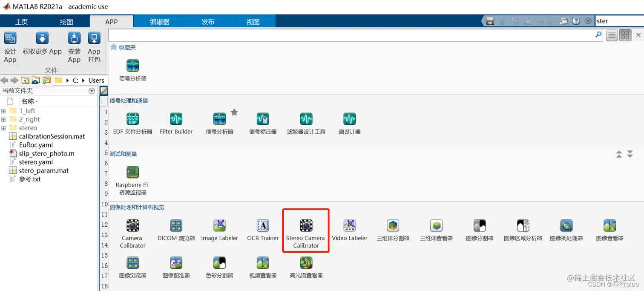
Task: Close the app gallery dropdown
Action: point(638,35)
